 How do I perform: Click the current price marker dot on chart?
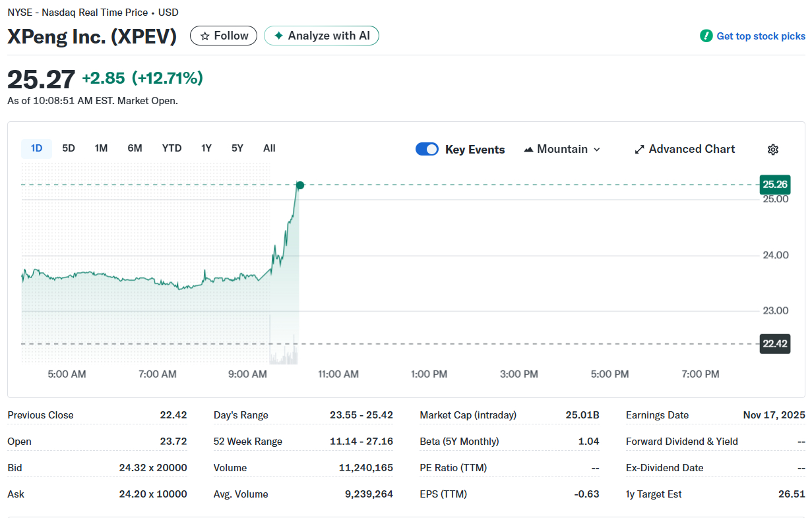300,185
